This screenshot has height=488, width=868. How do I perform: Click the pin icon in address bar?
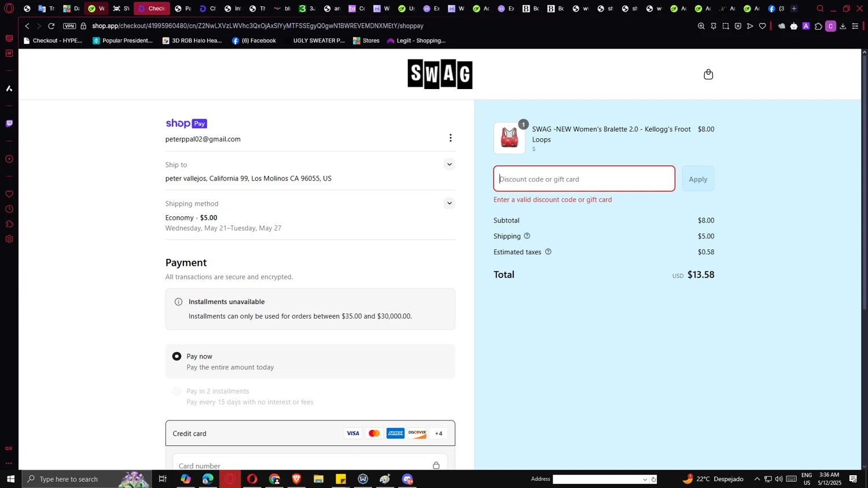coord(713,26)
